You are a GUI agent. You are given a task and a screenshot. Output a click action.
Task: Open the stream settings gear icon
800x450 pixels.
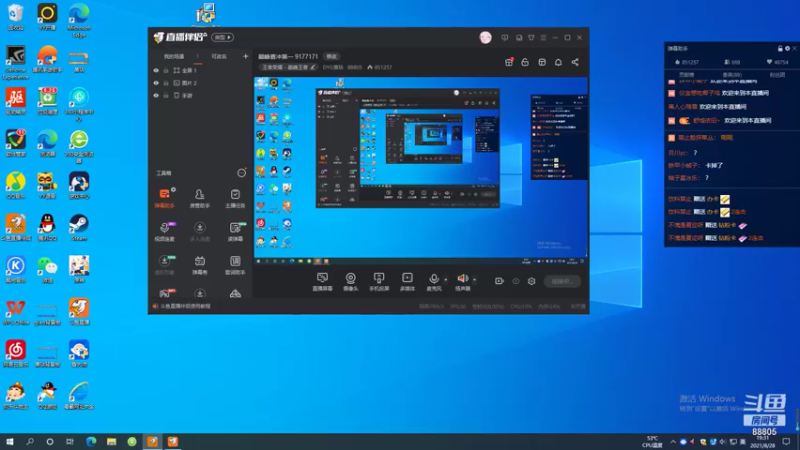532,281
